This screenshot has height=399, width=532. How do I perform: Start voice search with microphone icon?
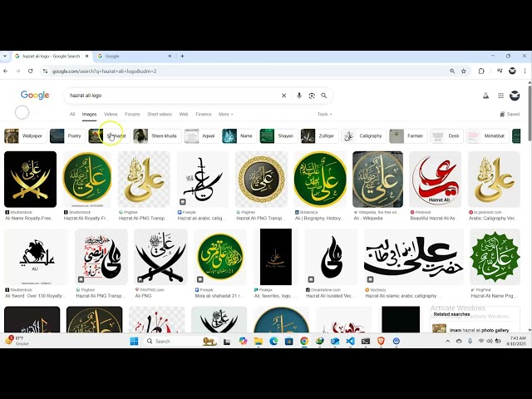point(299,96)
